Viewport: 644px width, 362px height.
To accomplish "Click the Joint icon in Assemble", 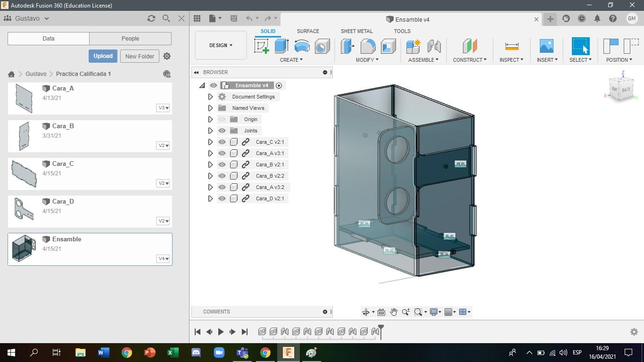I will [x=434, y=46].
